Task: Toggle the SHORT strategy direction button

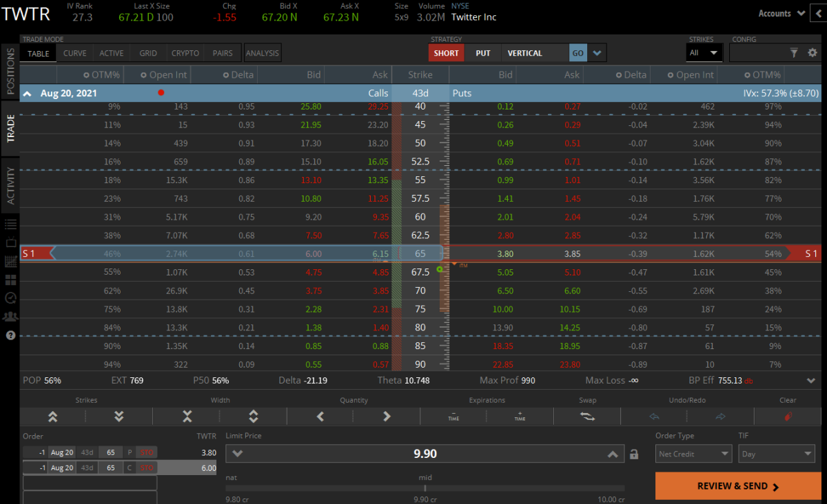Action: click(x=446, y=53)
